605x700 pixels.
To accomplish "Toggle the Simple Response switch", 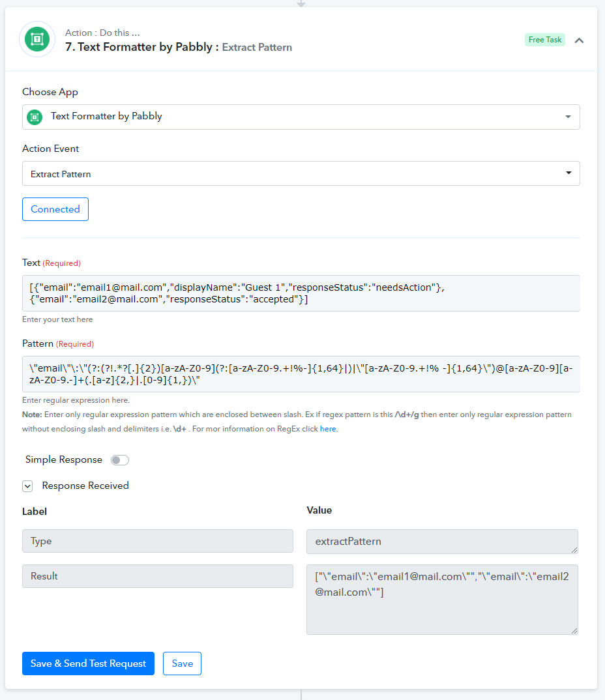I will pos(120,460).
